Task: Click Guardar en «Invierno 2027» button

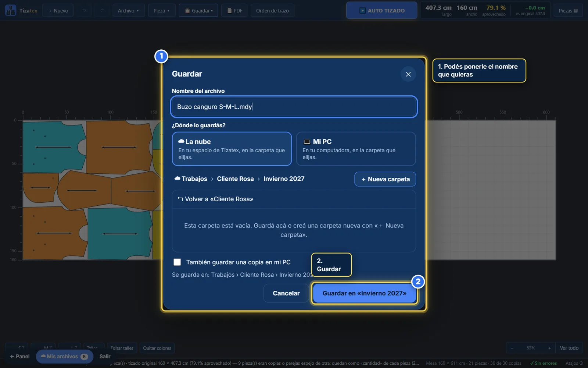Action: (x=364, y=293)
